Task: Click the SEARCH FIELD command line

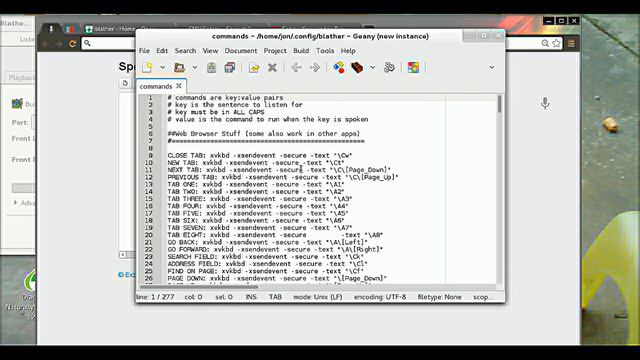Action: coord(265,257)
